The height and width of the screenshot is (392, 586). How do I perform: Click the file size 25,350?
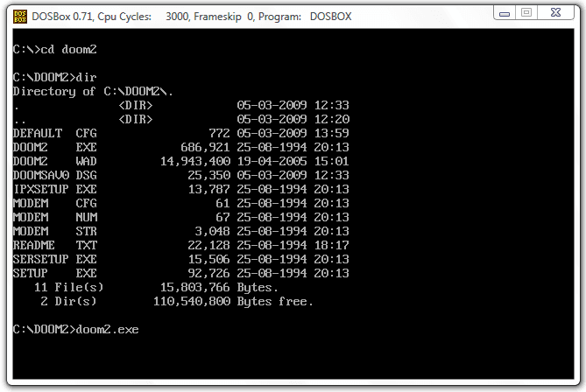[209, 175]
